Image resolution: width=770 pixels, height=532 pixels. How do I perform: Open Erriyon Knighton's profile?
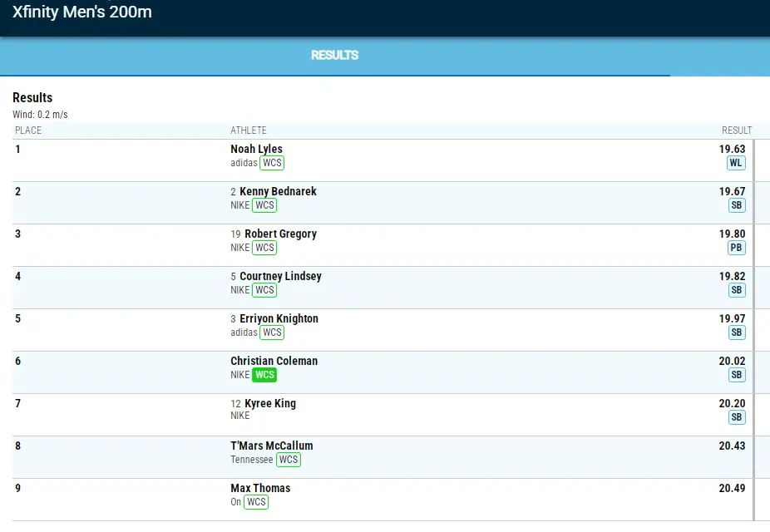(279, 319)
